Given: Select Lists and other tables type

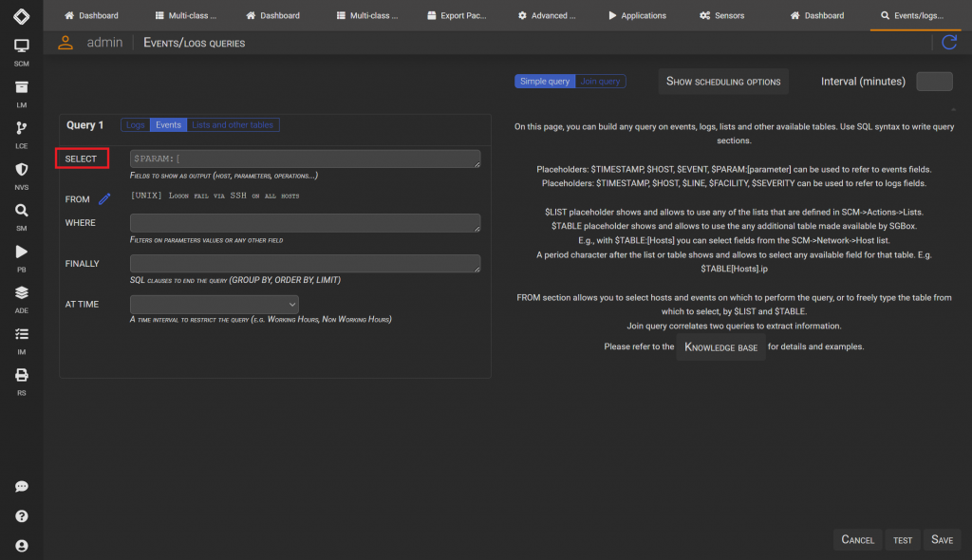Looking at the screenshot, I should [x=233, y=124].
